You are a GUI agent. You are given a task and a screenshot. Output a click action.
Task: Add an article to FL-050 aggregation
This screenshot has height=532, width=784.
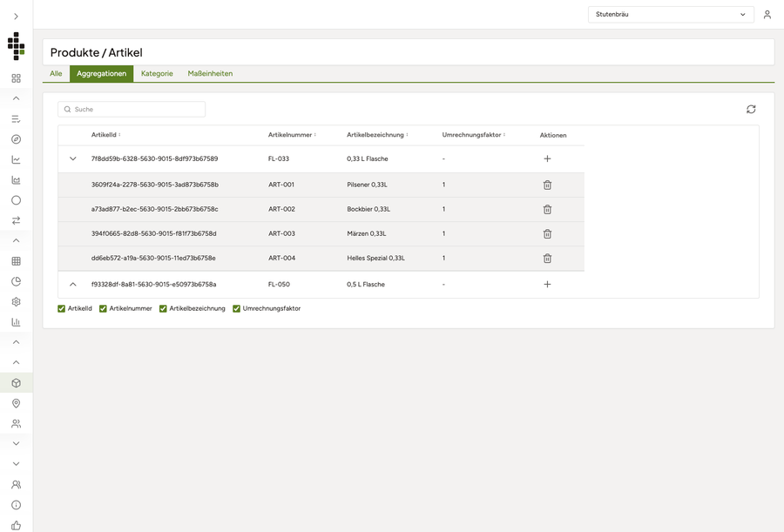(x=547, y=284)
